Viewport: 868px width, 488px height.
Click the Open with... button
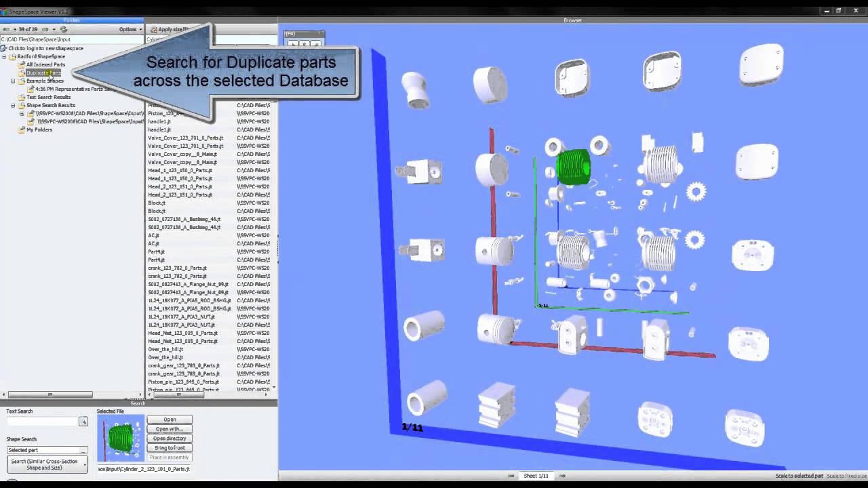[x=170, y=429]
